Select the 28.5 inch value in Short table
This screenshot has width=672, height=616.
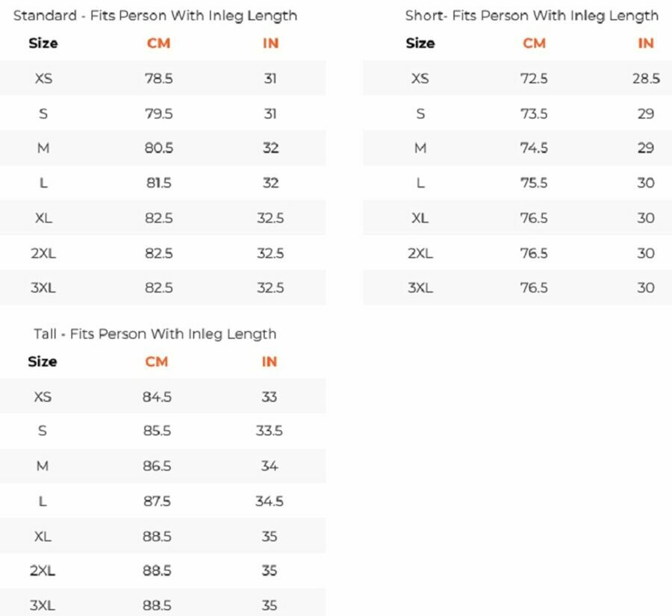(x=645, y=78)
